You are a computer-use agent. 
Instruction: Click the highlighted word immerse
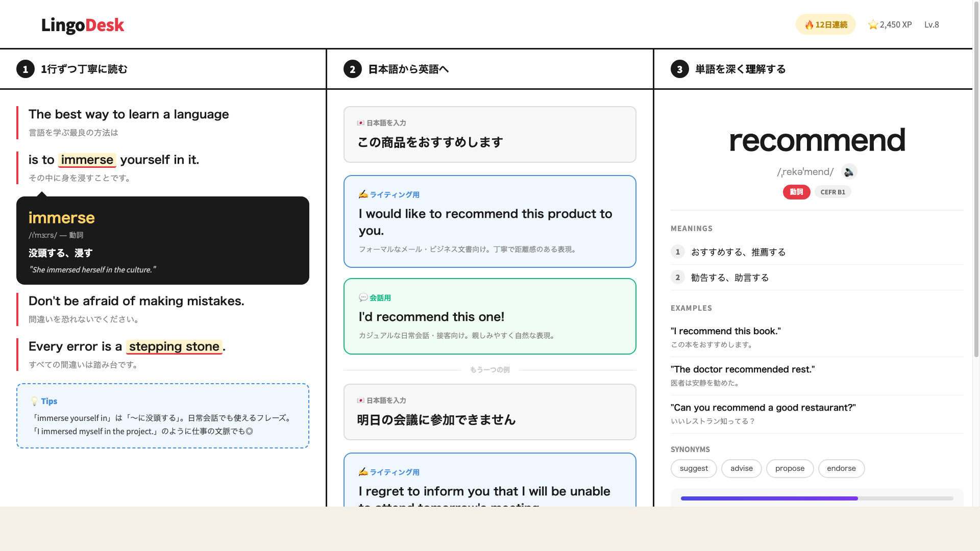[x=87, y=160]
